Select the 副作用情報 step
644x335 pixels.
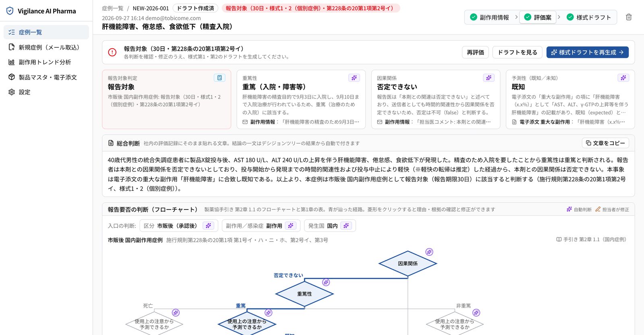click(x=490, y=17)
